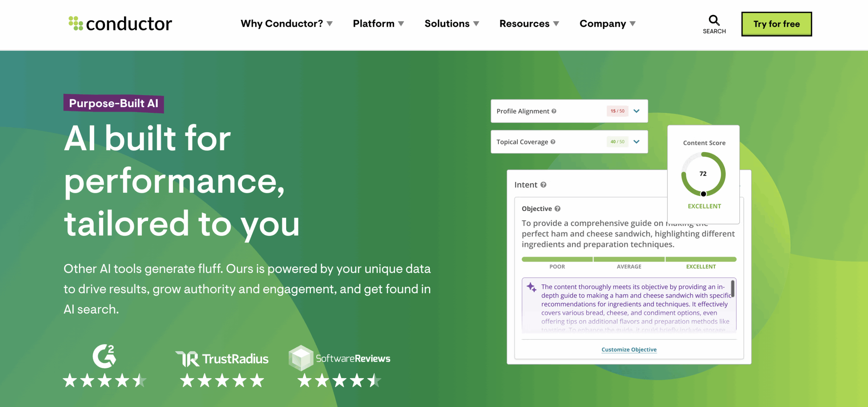Click the Objective help icon

[x=557, y=209]
